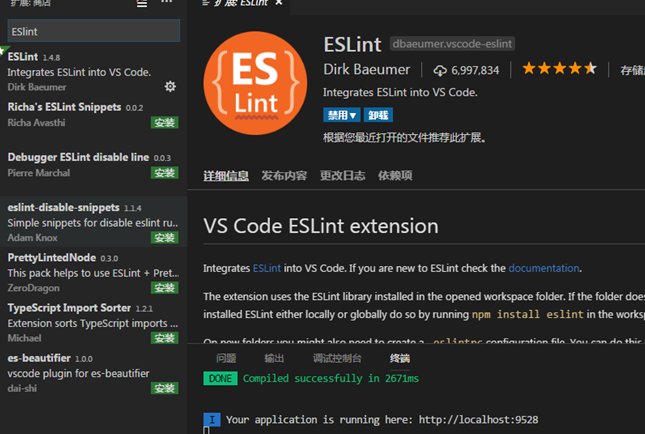645x434 pixels.
Task: Open the 终端 terminal panel tab
Action: coord(400,358)
